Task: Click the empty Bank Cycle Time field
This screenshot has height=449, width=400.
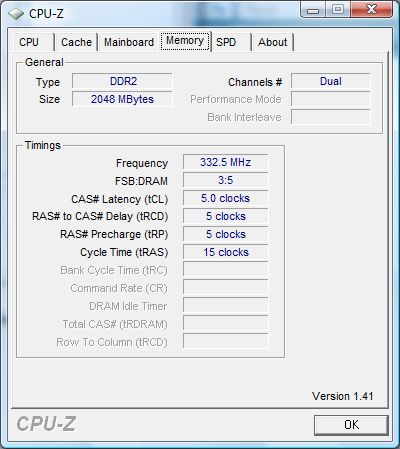Action: click(x=226, y=270)
